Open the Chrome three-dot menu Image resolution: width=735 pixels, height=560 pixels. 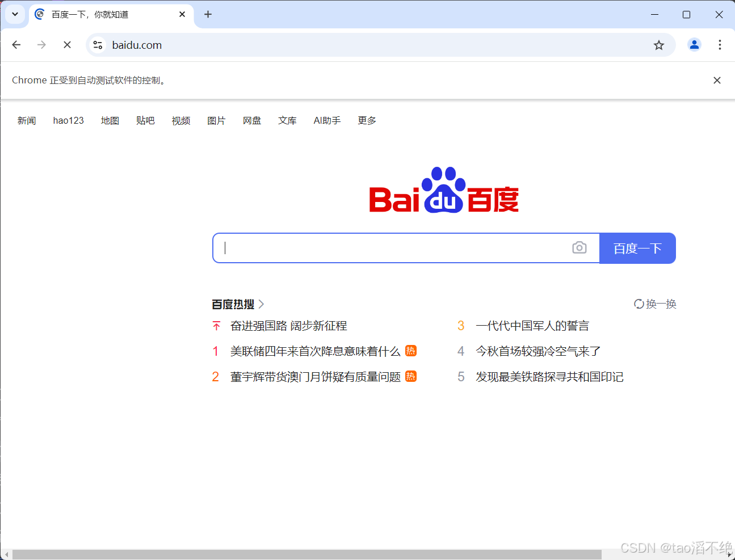[x=720, y=45]
